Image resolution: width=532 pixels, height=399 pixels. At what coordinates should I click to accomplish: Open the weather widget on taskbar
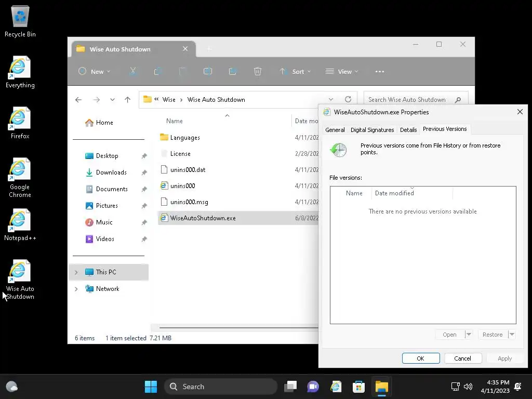tap(12, 387)
